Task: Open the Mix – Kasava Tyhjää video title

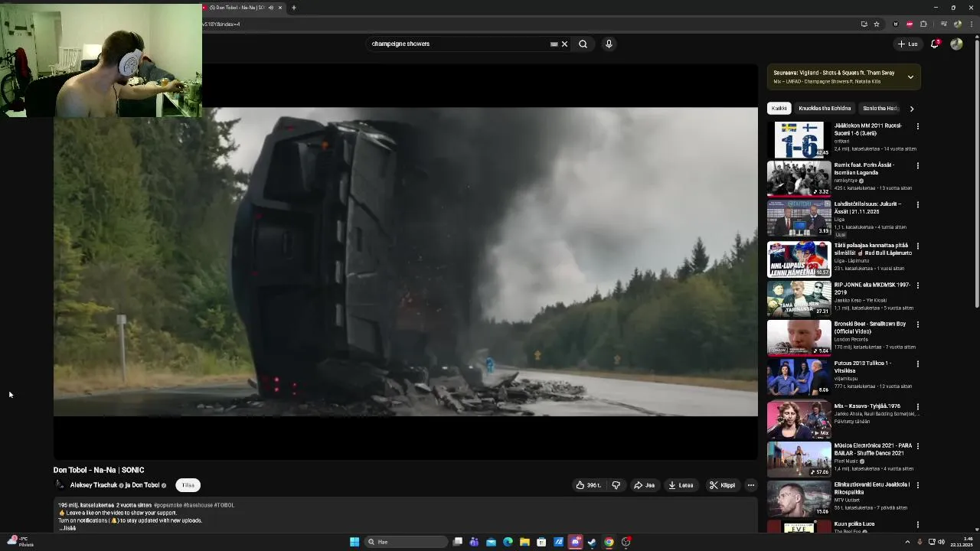Action: [x=867, y=406]
